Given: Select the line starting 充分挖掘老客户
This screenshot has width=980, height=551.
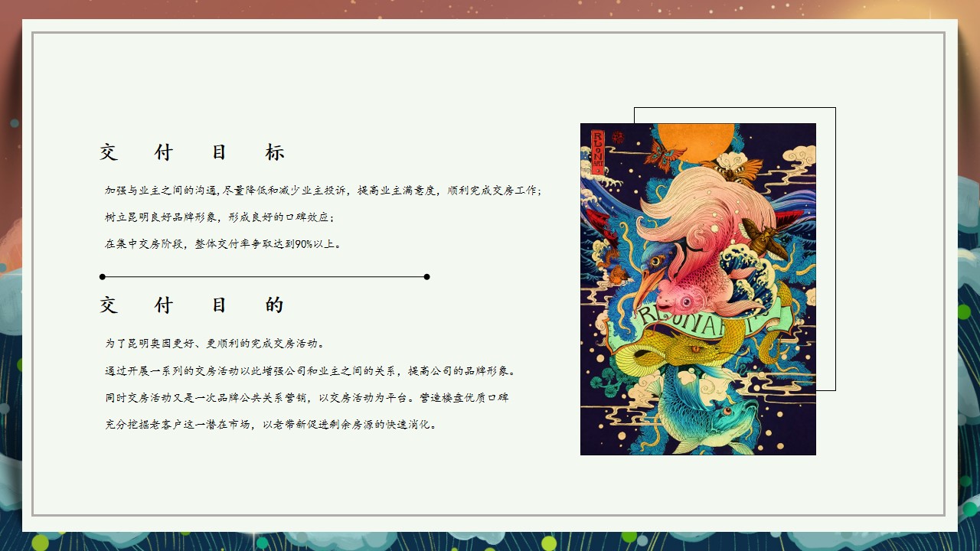Looking at the screenshot, I should pyautogui.click(x=272, y=425).
